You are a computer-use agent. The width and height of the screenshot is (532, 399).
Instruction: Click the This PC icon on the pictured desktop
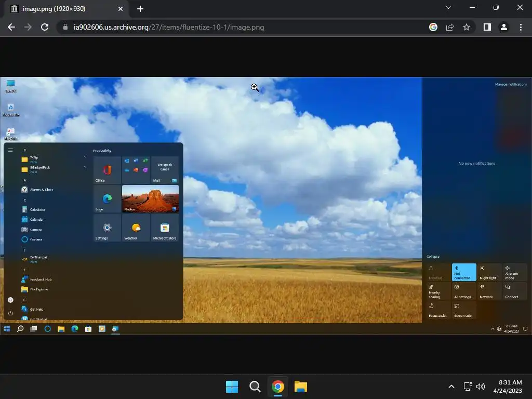(10, 86)
